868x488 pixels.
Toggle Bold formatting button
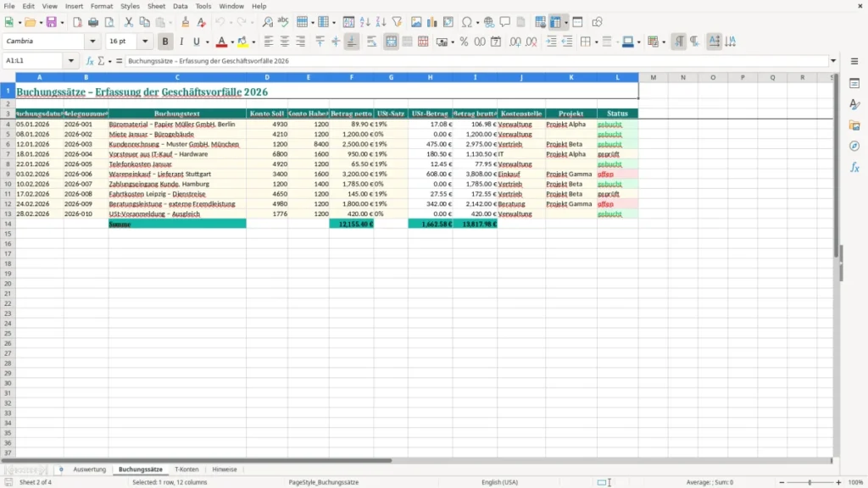tap(165, 42)
